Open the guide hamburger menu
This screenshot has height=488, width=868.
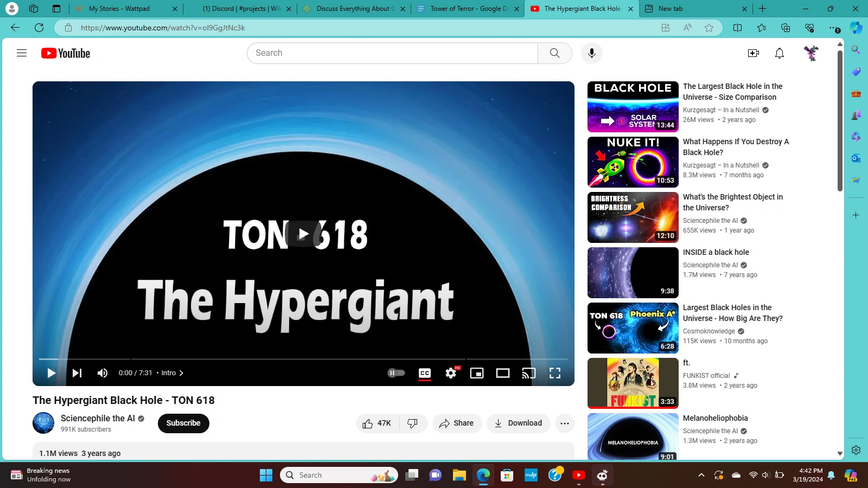click(22, 53)
